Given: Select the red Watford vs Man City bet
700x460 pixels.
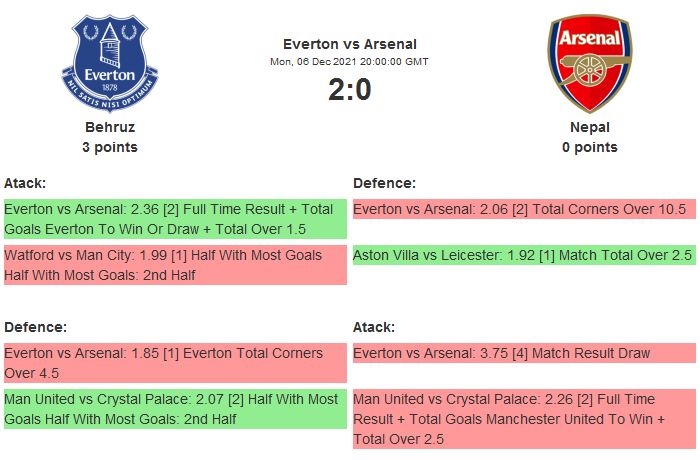Looking at the screenshot, I should pyautogui.click(x=175, y=265).
